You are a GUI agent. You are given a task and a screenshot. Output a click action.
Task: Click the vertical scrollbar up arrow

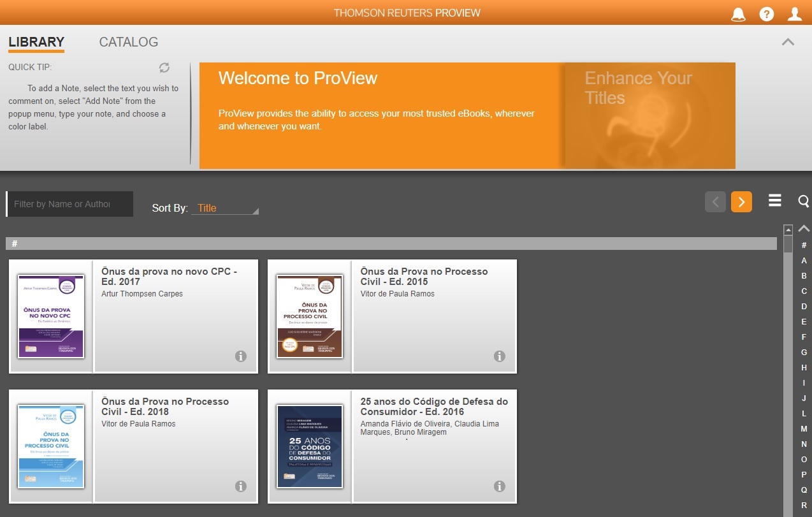click(788, 229)
